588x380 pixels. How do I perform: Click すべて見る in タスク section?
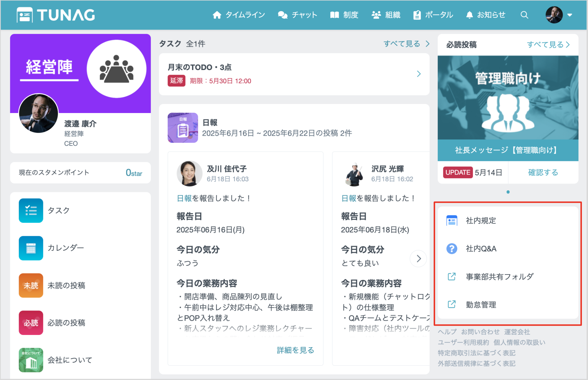pyautogui.click(x=406, y=44)
